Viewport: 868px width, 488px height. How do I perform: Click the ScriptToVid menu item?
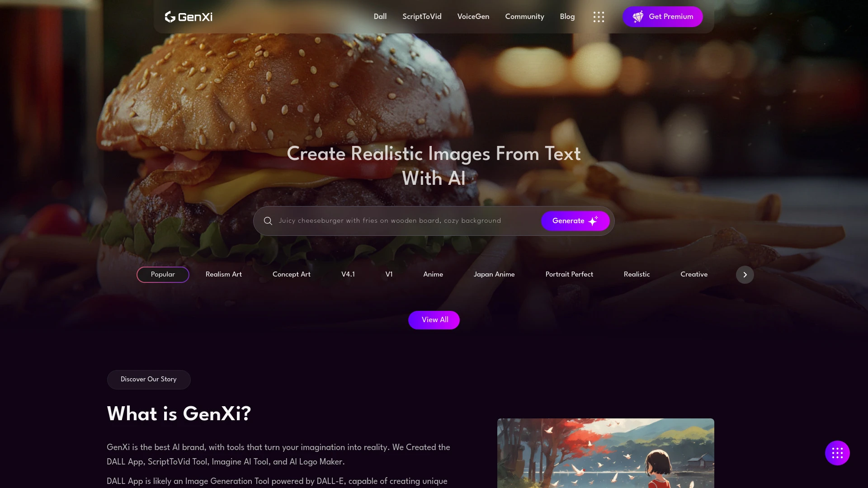click(x=422, y=17)
